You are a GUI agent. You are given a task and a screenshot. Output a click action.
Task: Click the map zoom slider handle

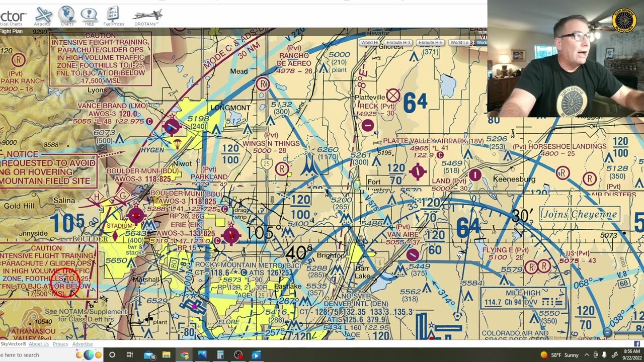(x=607, y=332)
